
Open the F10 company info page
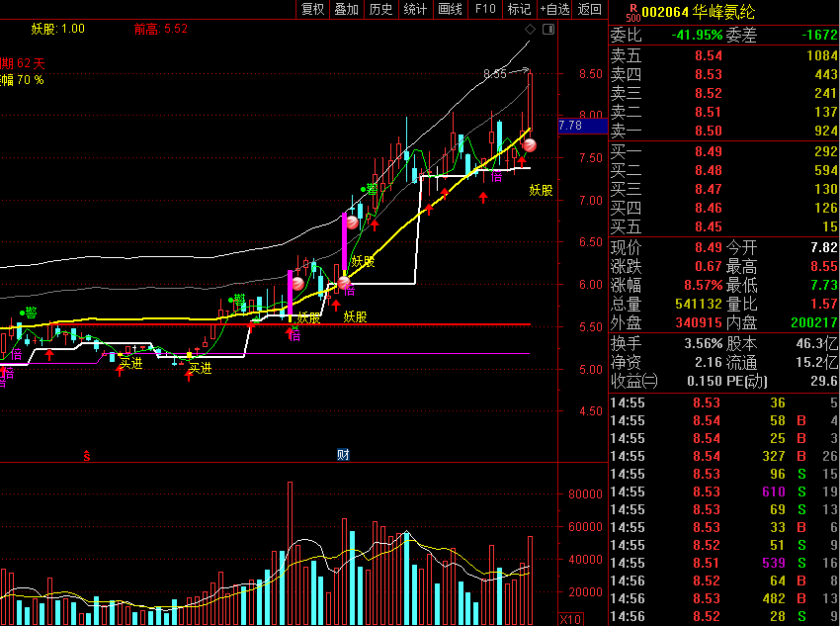pos(485,9)
